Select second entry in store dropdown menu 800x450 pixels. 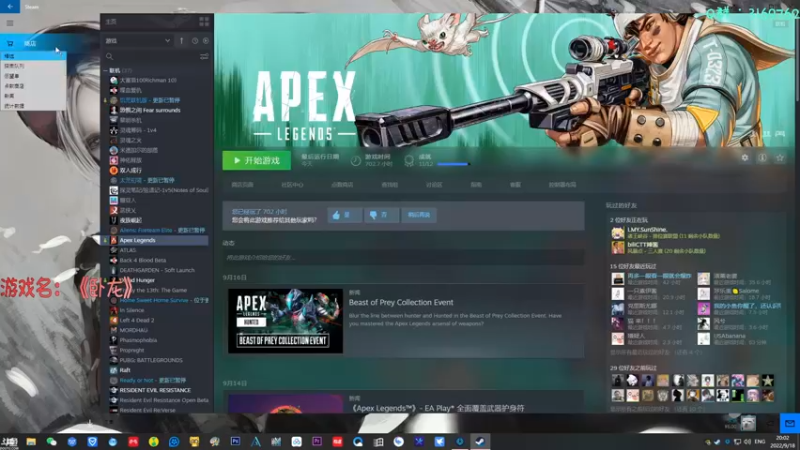point(33,66)
